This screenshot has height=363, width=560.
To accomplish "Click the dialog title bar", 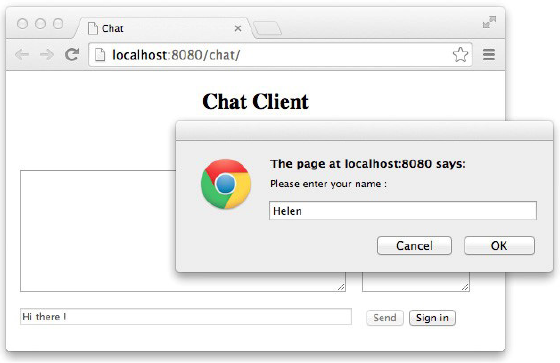I will click(x=364, y=131).
